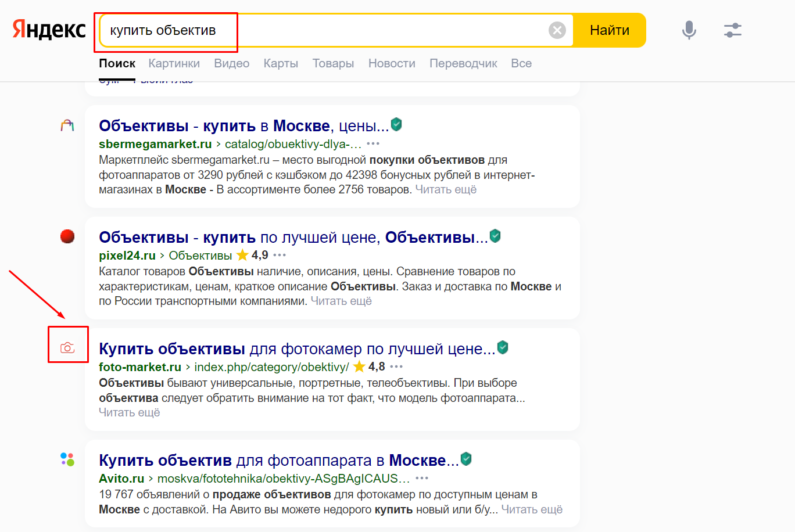Click verified shield next to foto-market title
This screenshot has width=795, height=532.
[x=503, y=347]
